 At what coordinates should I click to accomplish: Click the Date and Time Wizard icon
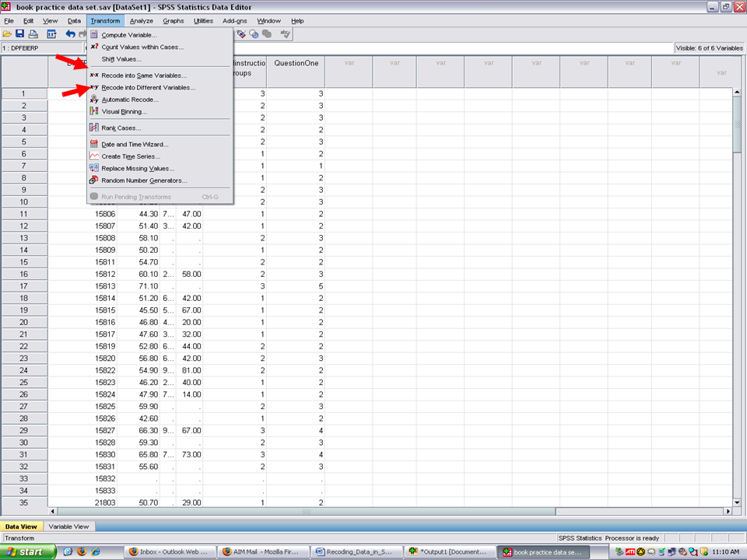(94, 144)
